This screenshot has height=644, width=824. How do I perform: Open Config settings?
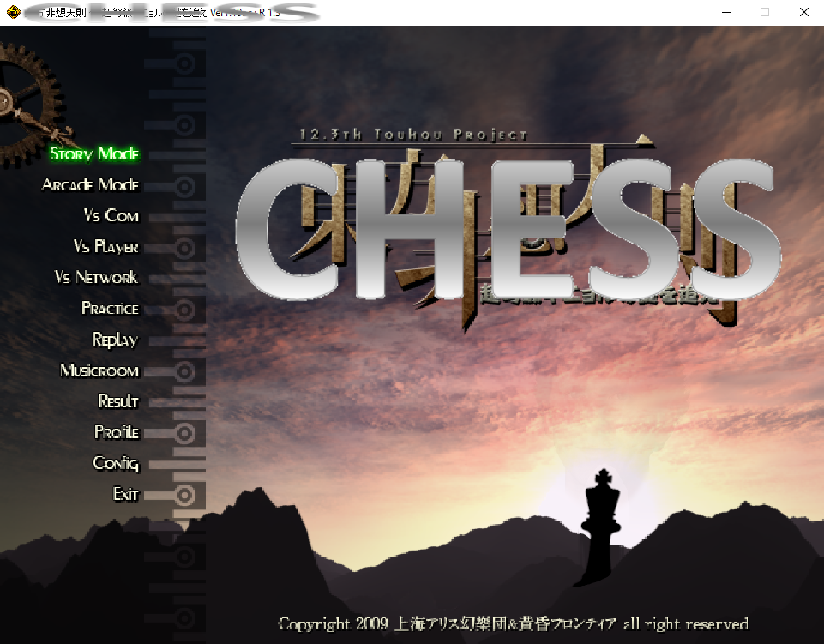(x=116, y=463)
